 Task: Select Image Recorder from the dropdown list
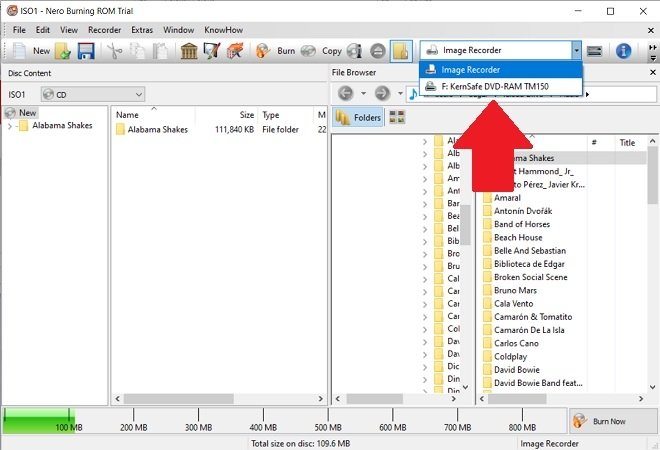501,70
